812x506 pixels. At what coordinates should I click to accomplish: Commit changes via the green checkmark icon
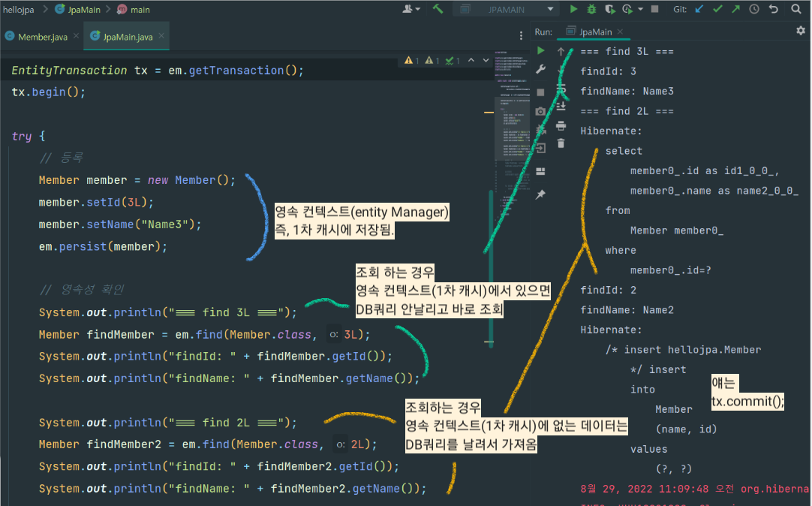(718, 10)
